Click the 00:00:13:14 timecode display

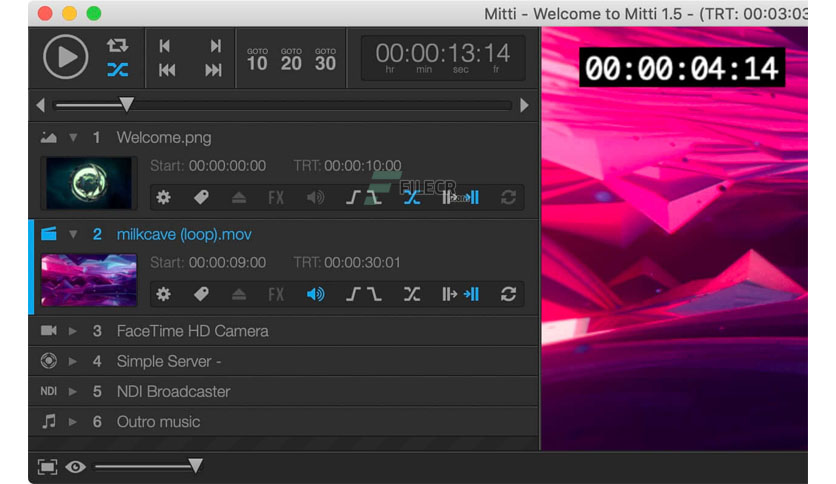(x=443, y=58)
